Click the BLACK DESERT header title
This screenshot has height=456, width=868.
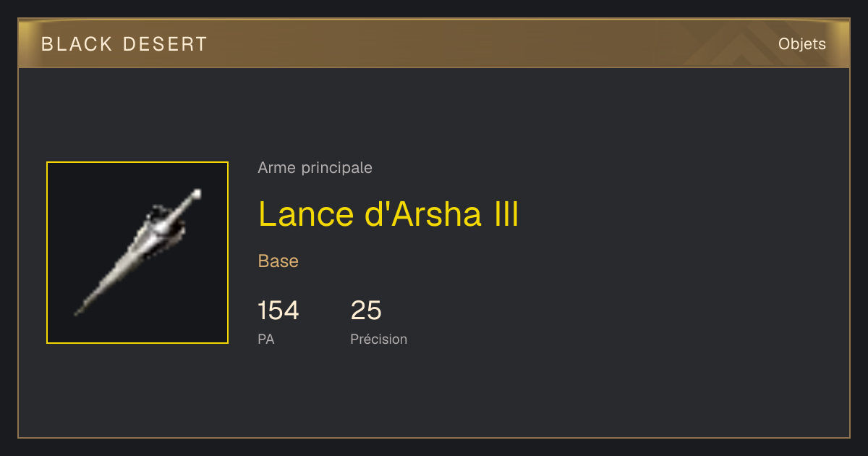tap(124, 44)
